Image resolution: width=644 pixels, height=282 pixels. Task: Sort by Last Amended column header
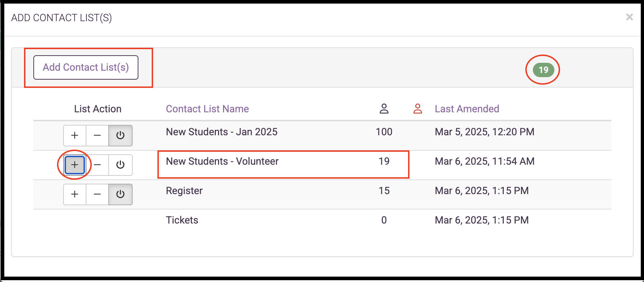click(x=467, y=109)
